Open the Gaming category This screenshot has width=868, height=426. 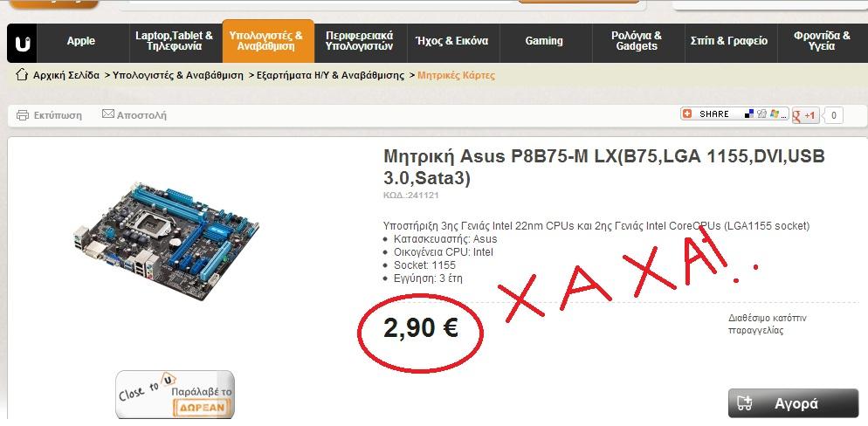(x=544, y=41)
